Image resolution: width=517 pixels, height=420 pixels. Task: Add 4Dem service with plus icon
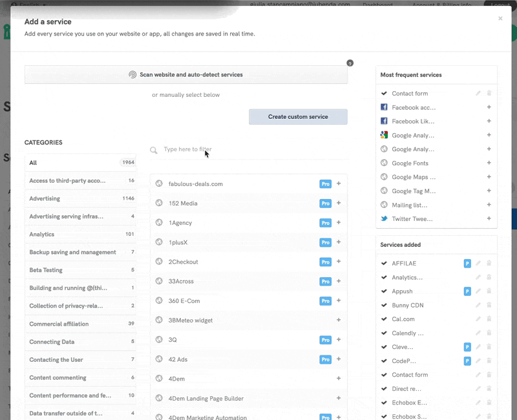339,378
